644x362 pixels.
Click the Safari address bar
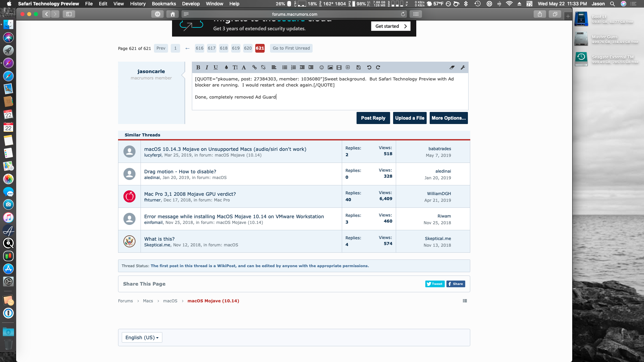[294, 14]
